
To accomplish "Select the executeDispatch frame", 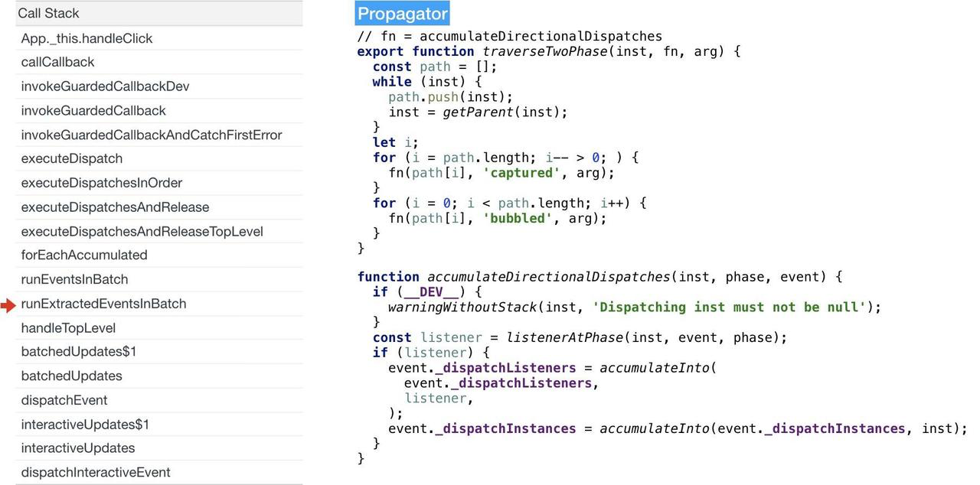I will tap(159, 158).
